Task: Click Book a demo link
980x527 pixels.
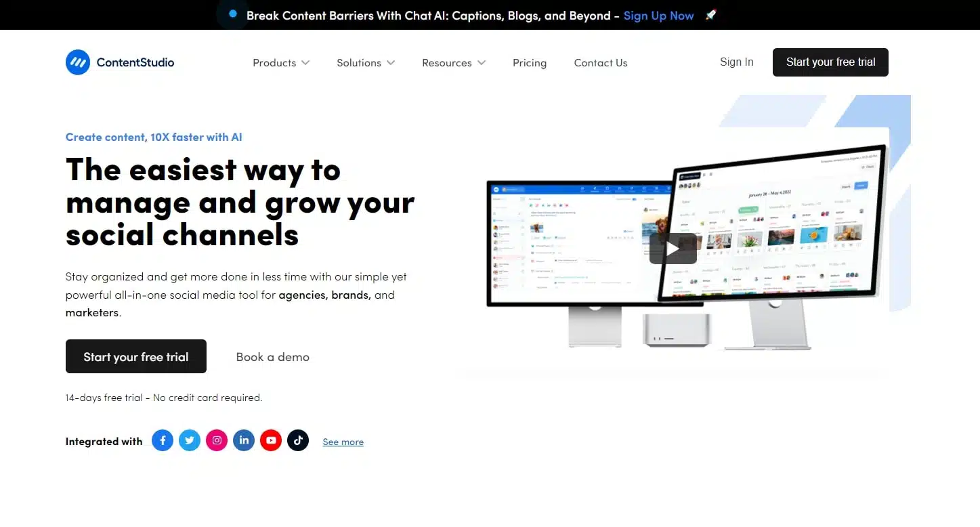Action: (x=273, y=357)
